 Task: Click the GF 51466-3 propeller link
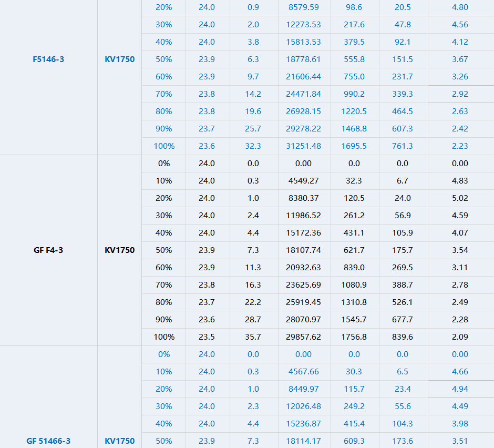pyautogui.click(x=48, y=441)
